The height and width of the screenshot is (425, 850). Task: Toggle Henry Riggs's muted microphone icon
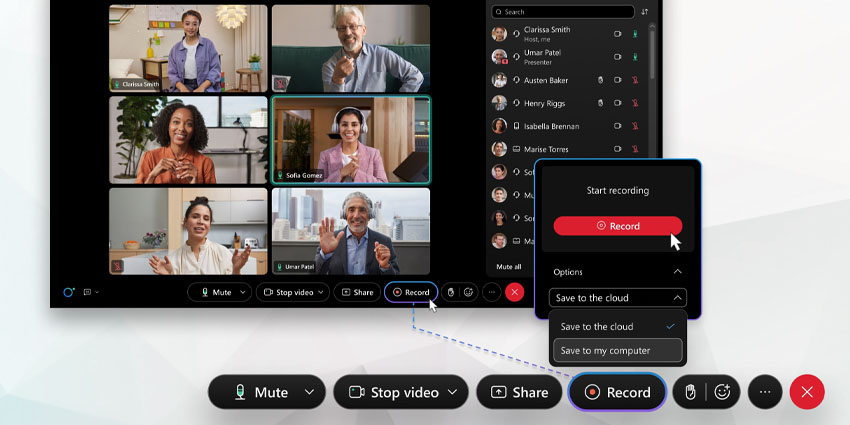click(633, 103)
